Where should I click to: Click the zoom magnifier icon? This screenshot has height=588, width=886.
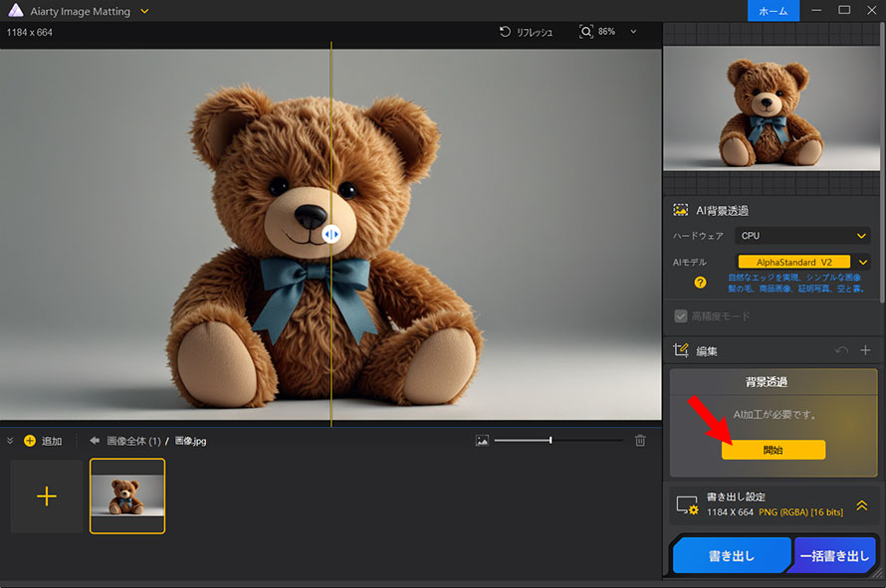point(586,32)
